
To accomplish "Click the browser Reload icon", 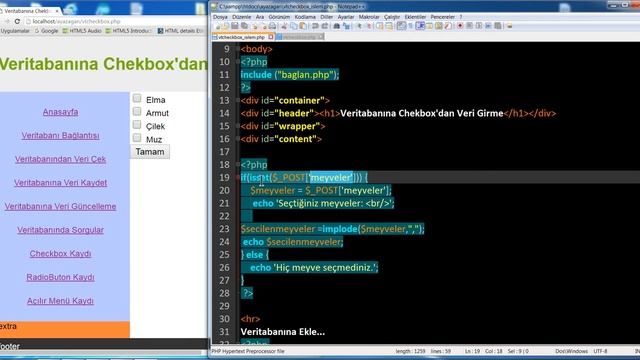I will (17, 21).
